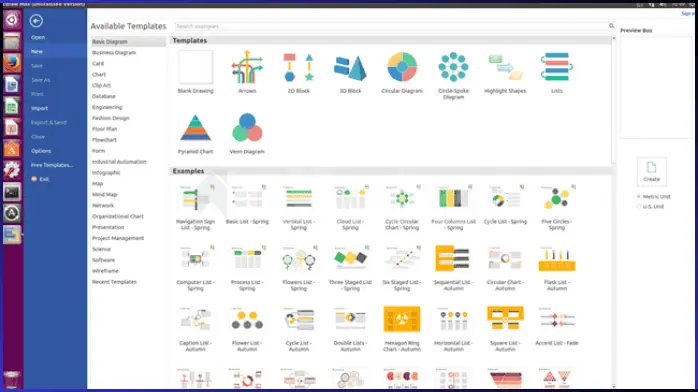This screenshot has width=698, height=392.
Task: Select the Industrial Automation category
Action: point(119,162)
